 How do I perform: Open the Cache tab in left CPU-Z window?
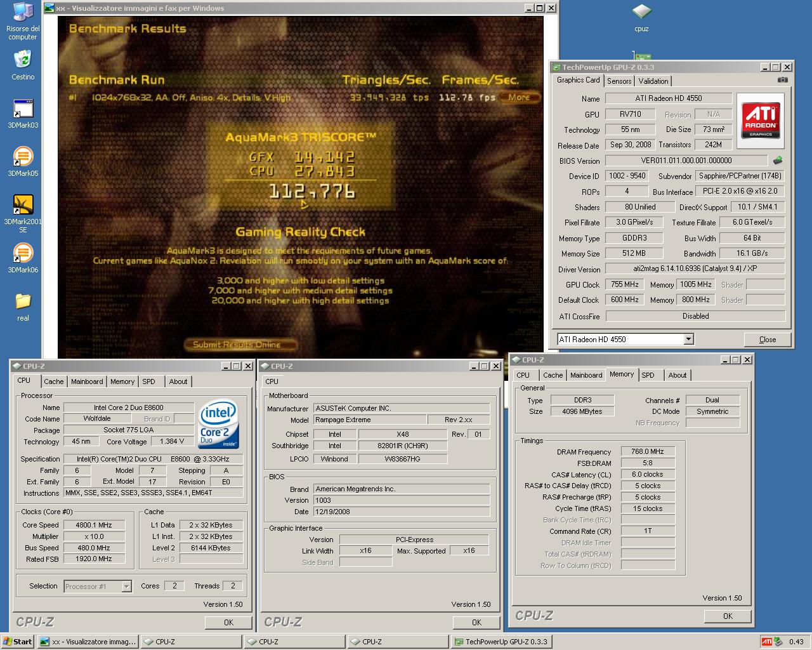[x=54, y=381]
